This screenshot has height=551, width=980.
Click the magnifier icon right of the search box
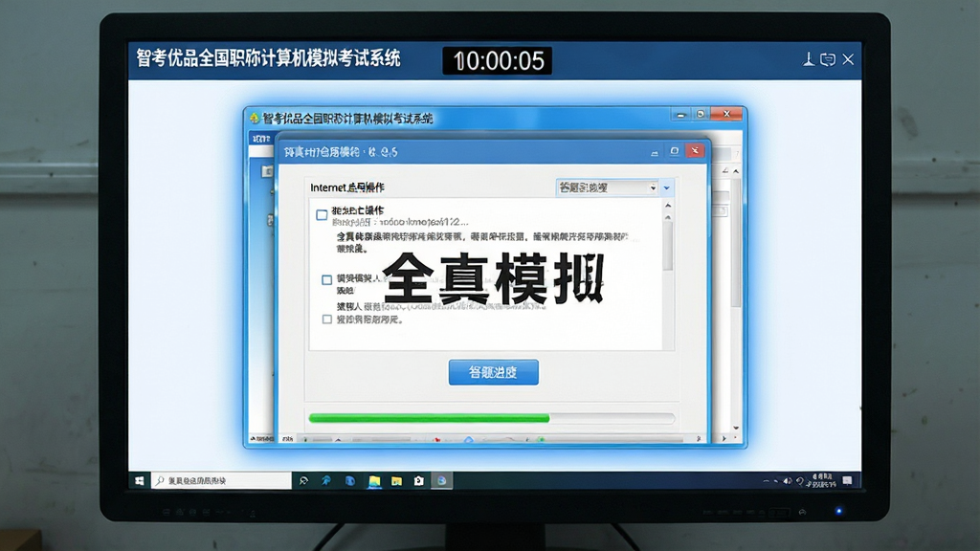click(303, 480)
